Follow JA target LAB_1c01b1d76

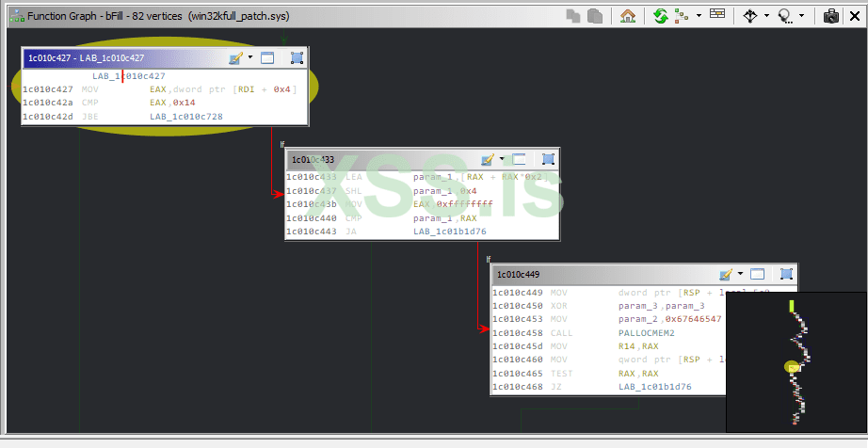[x=449, y=232]
